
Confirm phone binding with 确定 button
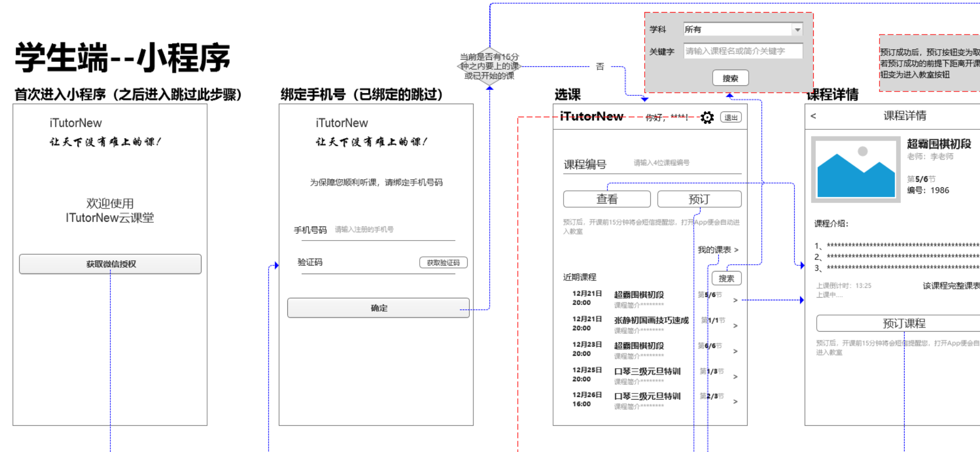378,308
